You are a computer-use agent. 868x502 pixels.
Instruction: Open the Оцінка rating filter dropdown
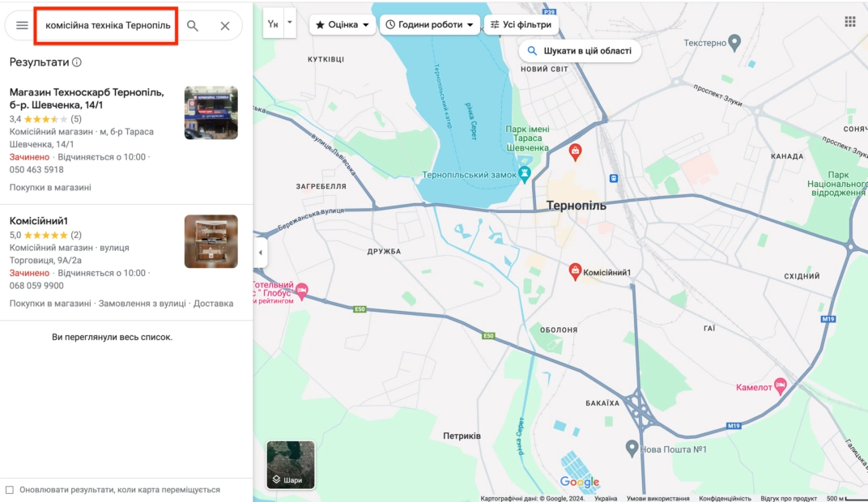pyautogui.click(x=343, y=24)
